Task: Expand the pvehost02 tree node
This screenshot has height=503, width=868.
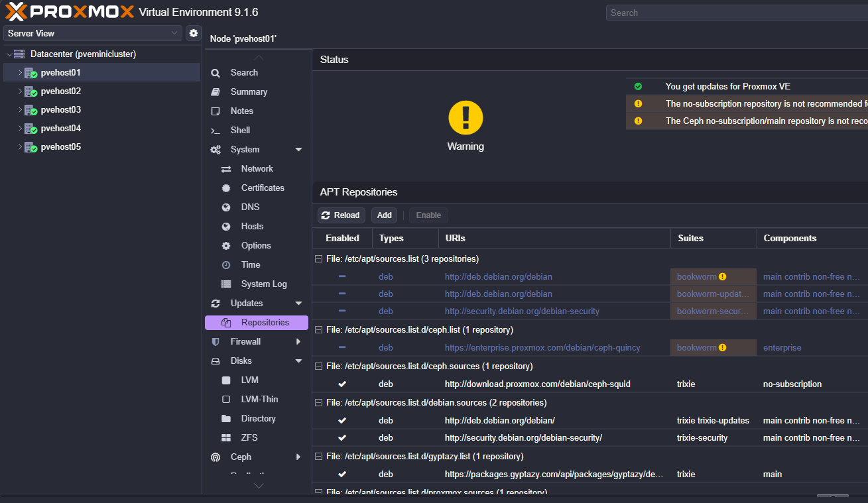Action: (20, 91)
